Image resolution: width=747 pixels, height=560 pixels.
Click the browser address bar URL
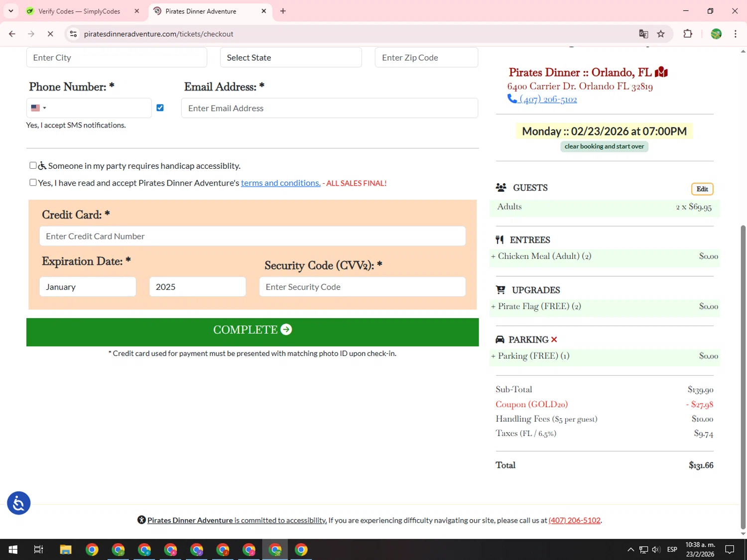pyautogui.click(x=158, y=34)
